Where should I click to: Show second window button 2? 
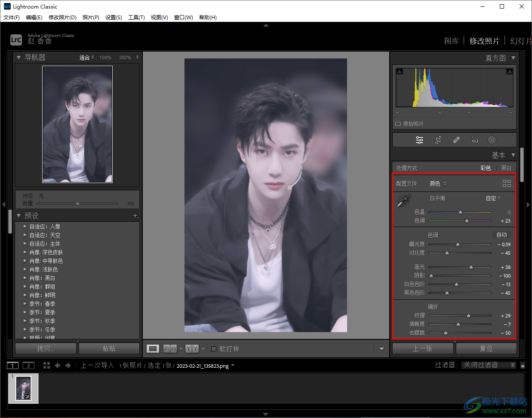click(28, 366)
